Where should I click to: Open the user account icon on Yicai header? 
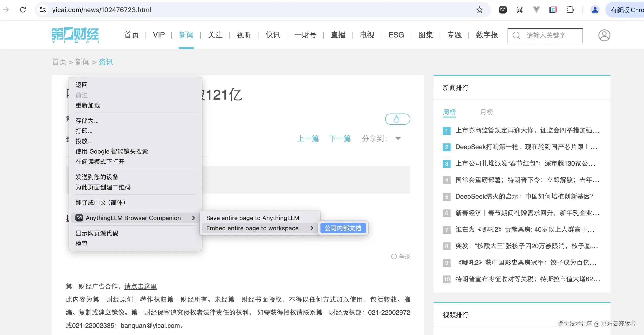click(604, 35)
